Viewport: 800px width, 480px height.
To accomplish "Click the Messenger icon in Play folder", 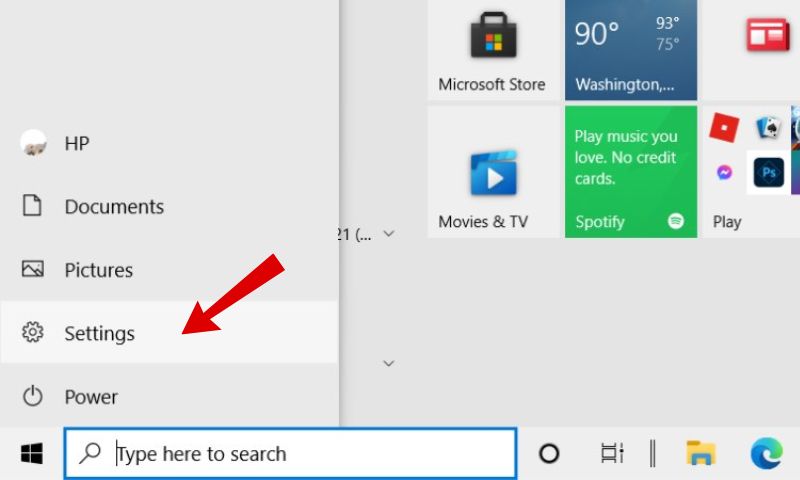I will tap(724, 172).
